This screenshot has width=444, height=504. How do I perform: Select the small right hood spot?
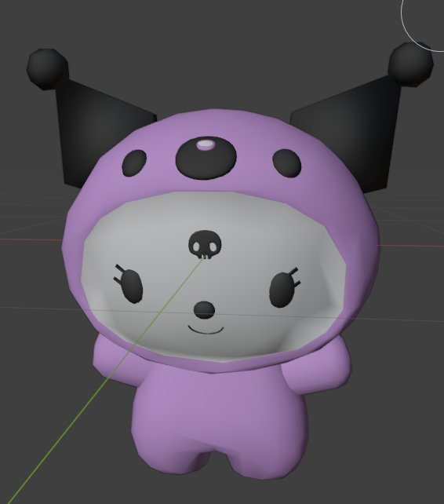[287, 163]
